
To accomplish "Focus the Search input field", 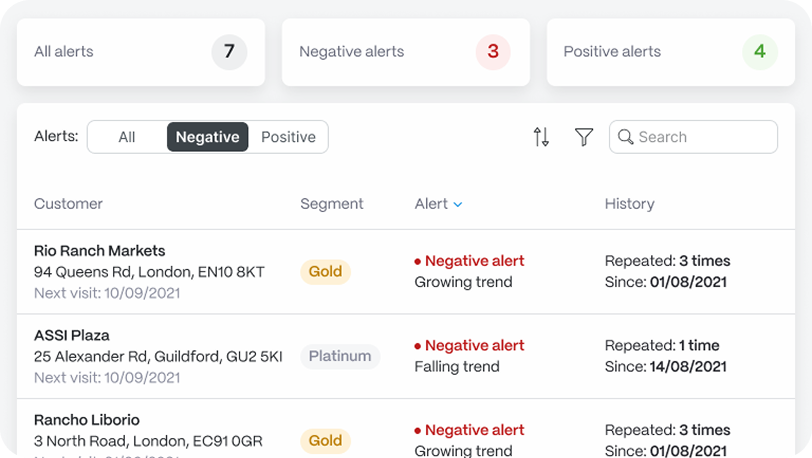I will tap(693, 137).
